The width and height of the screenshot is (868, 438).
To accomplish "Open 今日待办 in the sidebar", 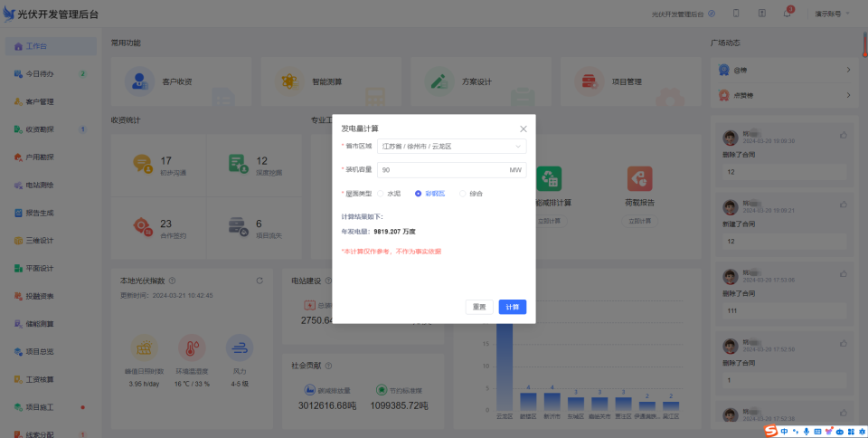I will click(x=51, y=73).
